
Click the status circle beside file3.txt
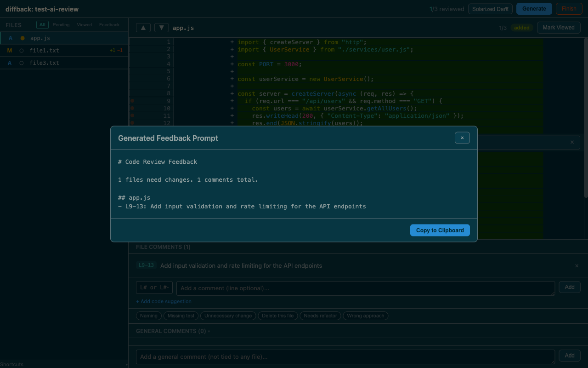pyautogui.click(x=21, y=63)
